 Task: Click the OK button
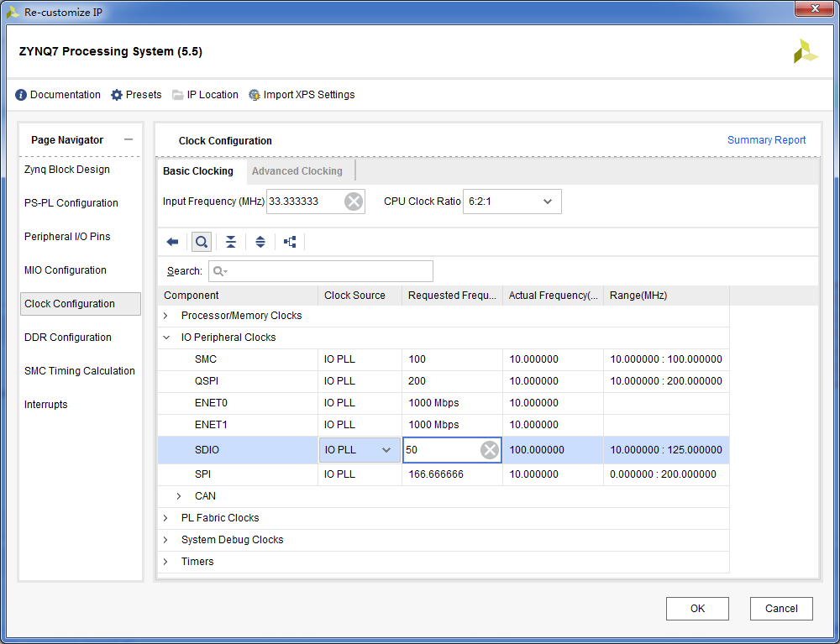(697, 609)
